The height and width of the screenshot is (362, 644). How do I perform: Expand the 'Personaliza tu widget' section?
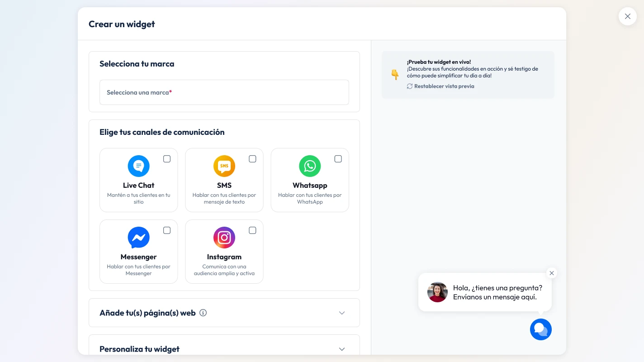(x=342, y=349)
